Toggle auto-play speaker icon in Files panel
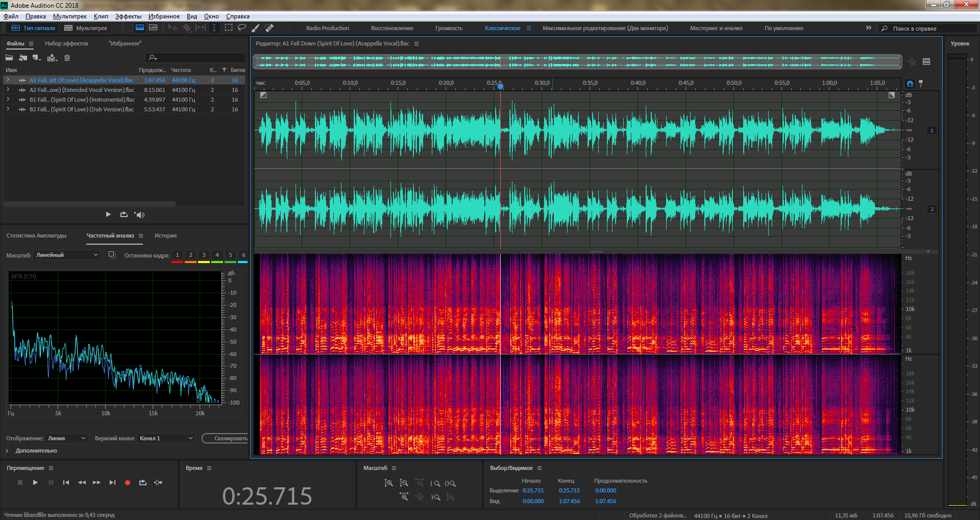980x520 pixels. coord(139,215)
